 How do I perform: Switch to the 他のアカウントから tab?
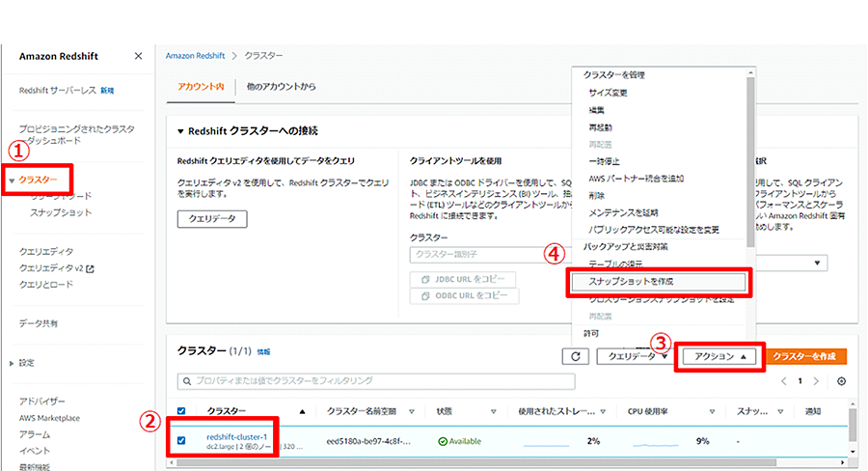[282, 87]
